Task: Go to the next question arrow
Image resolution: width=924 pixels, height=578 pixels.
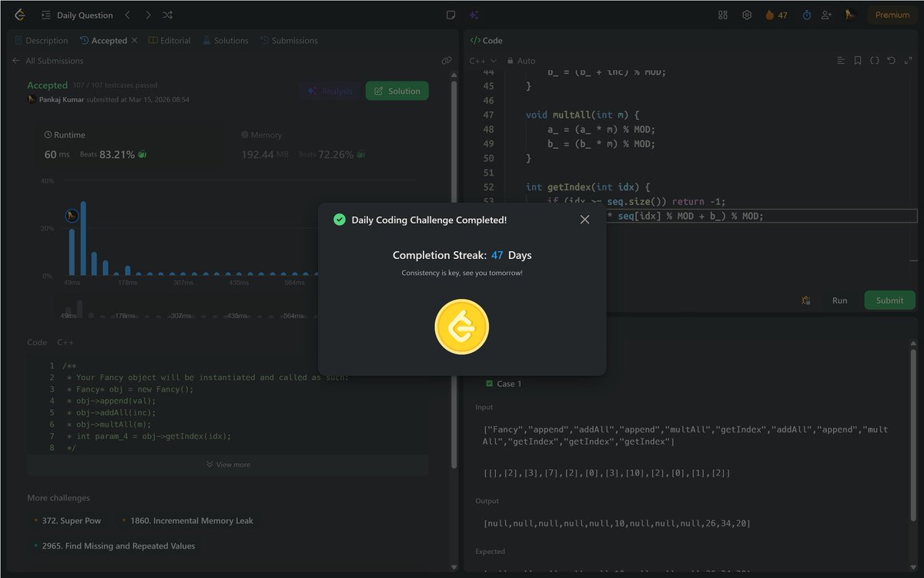Action: click(148, 15)
